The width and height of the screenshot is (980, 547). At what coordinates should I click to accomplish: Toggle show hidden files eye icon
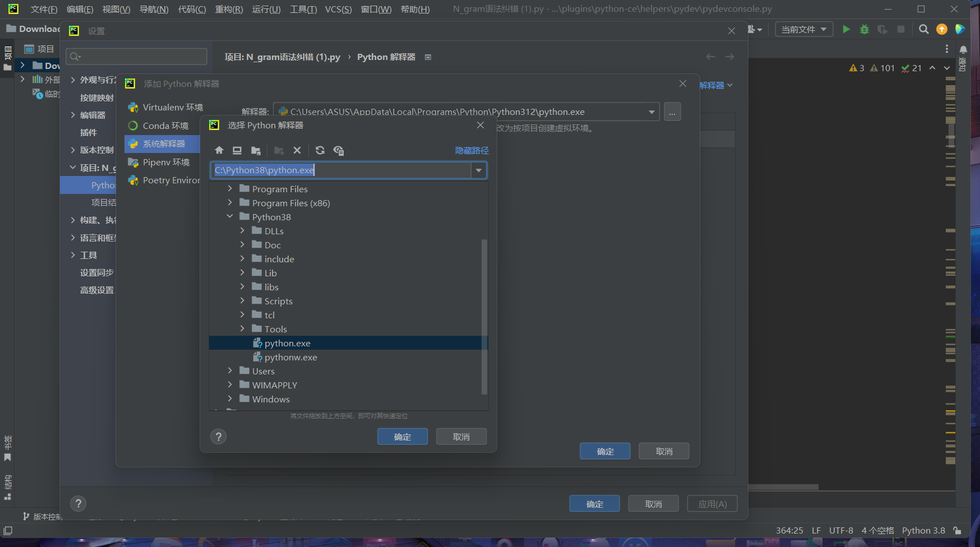339,150
